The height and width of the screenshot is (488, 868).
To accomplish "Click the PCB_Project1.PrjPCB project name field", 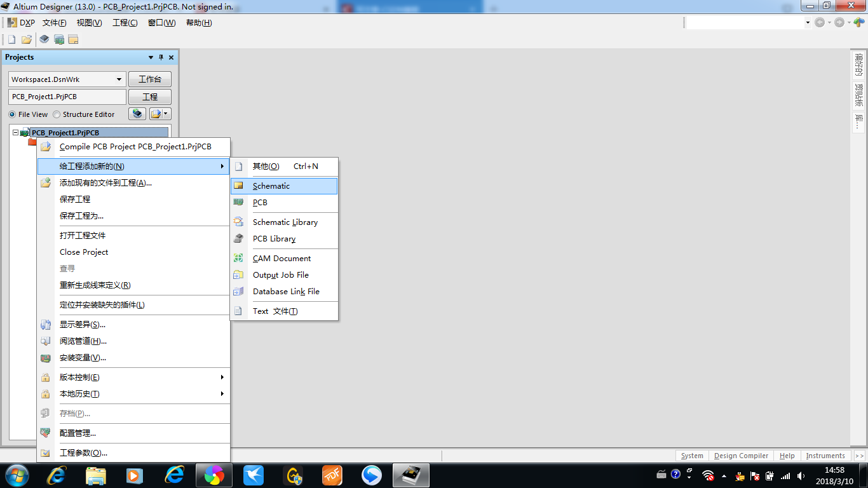I will tap(67, 97).
